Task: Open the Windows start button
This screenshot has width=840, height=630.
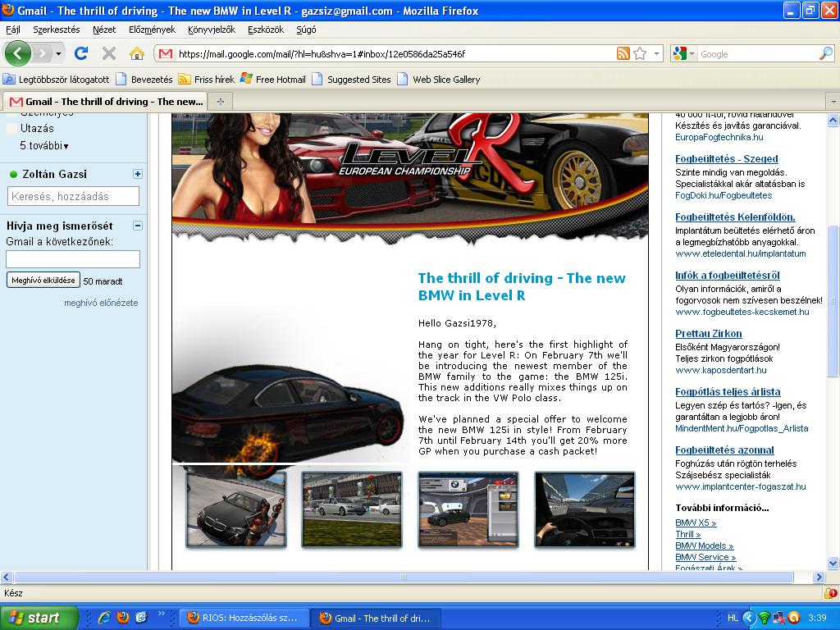Action: pos(39,618)
